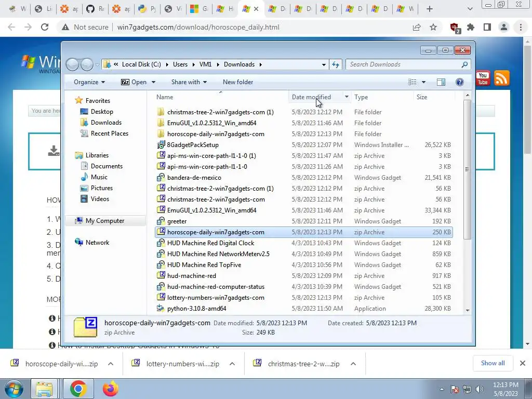
Task: Click the RSS feed icon on webpage
Action: pyautogui.click(x=501, y=78)
